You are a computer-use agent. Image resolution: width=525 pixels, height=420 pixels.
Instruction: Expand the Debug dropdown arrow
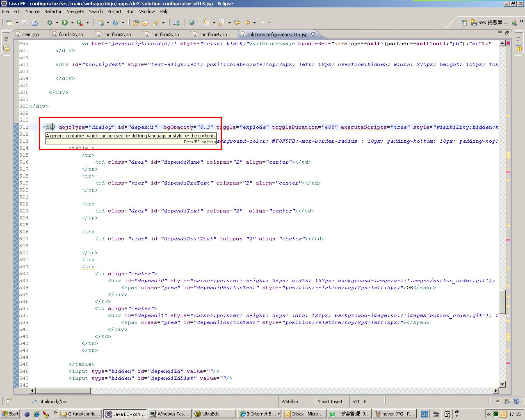pos(57,23)
